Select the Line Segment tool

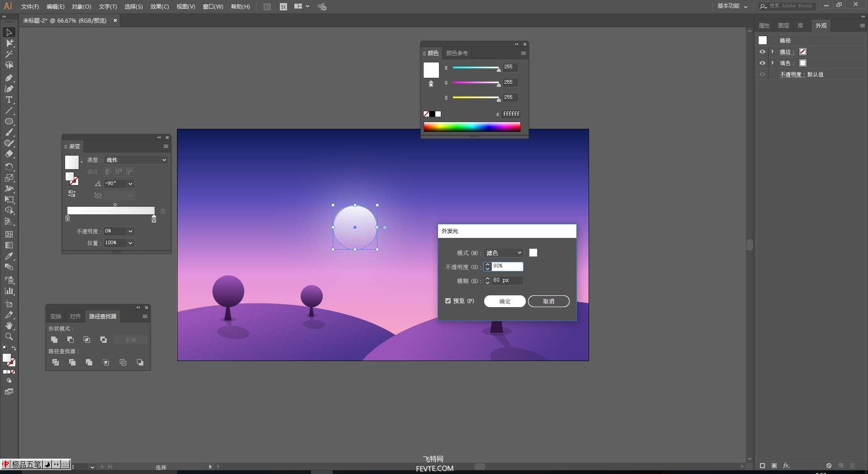coord(9,110)
